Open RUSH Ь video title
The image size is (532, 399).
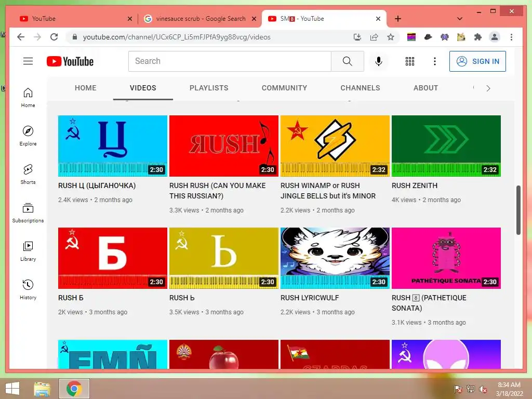(182, 298)
